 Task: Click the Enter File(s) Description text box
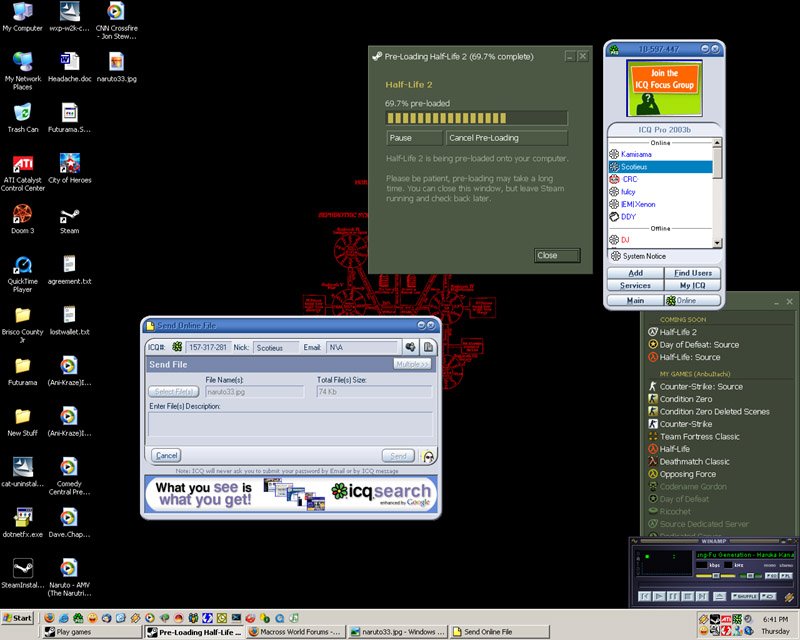[290, 425]
